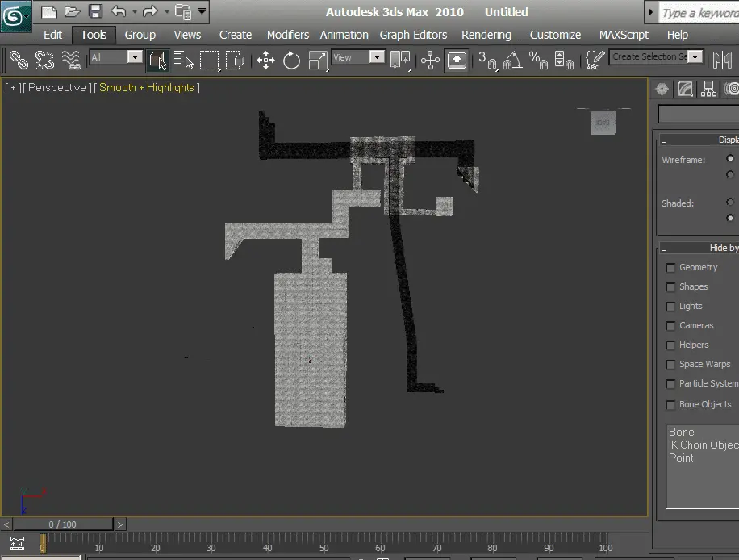Open the Tools menu

point(94,35)
